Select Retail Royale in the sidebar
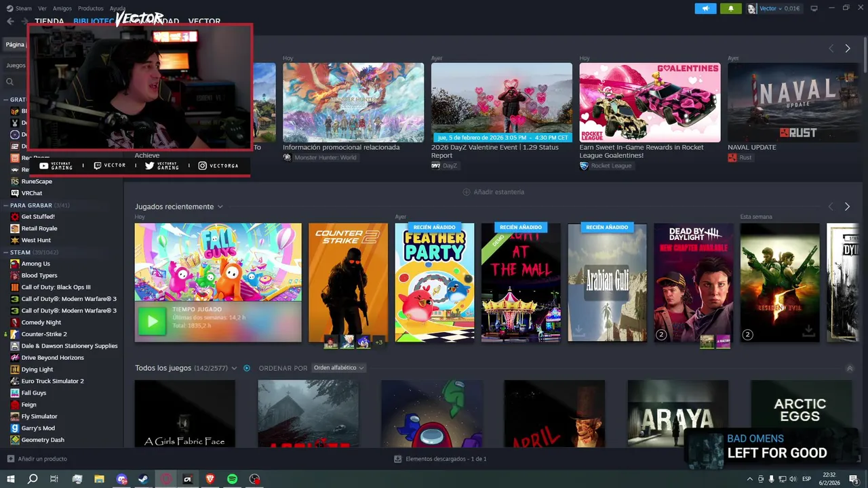This screenshot has width=868, height=488. click(x=39, y=228)
